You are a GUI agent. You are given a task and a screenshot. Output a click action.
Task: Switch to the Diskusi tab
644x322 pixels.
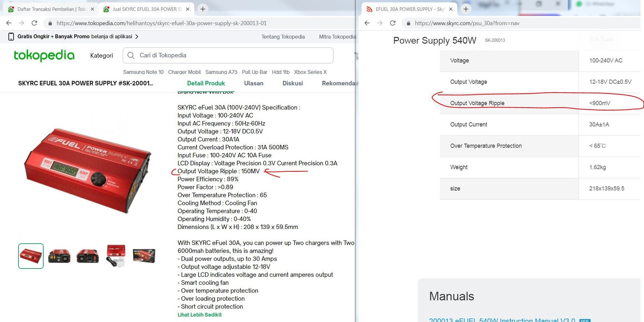[292, 83]
